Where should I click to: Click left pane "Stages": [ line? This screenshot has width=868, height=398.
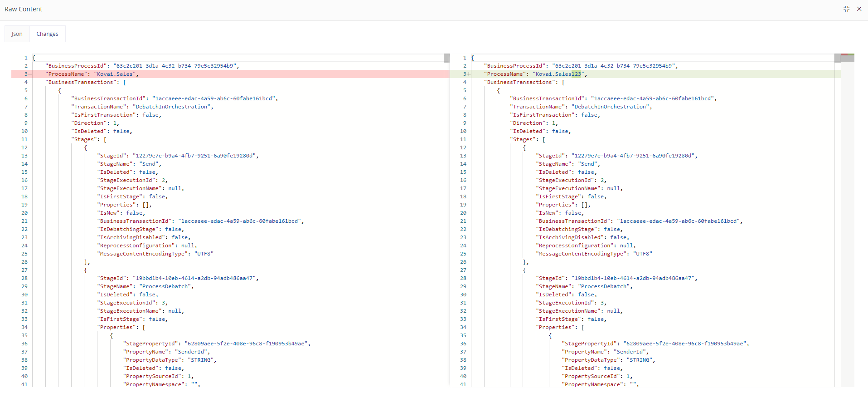pos(89,139)
